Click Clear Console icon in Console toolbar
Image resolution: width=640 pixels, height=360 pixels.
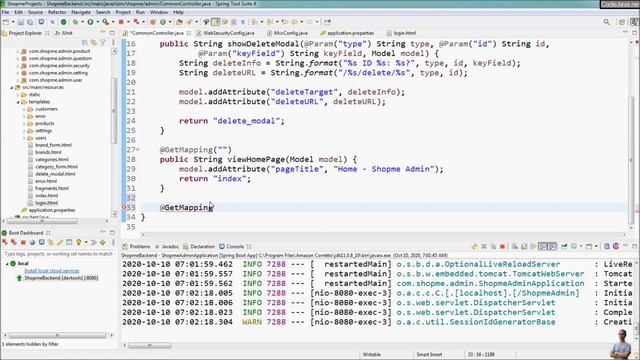point(515,247)
